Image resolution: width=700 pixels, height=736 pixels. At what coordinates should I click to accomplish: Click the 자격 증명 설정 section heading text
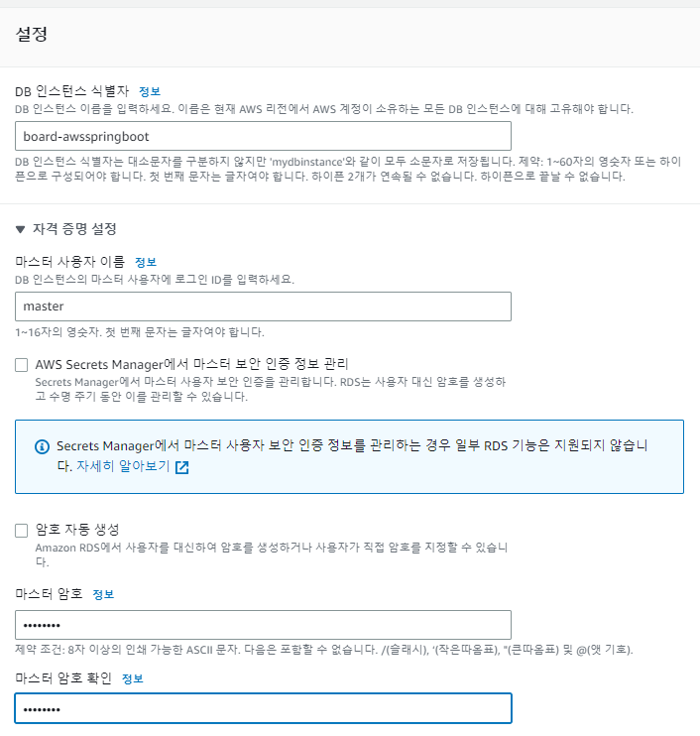pyautogui.click(x=74, y=229)
